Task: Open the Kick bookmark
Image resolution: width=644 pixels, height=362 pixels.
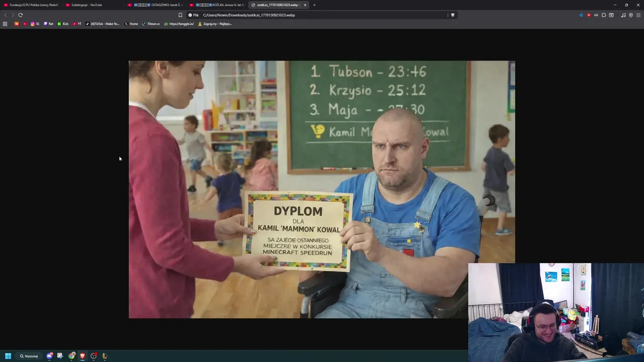Action: coord(63,24)
